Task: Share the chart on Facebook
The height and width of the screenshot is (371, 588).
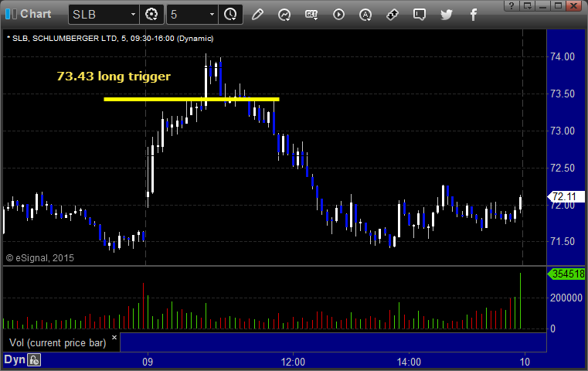Action: 473,15
